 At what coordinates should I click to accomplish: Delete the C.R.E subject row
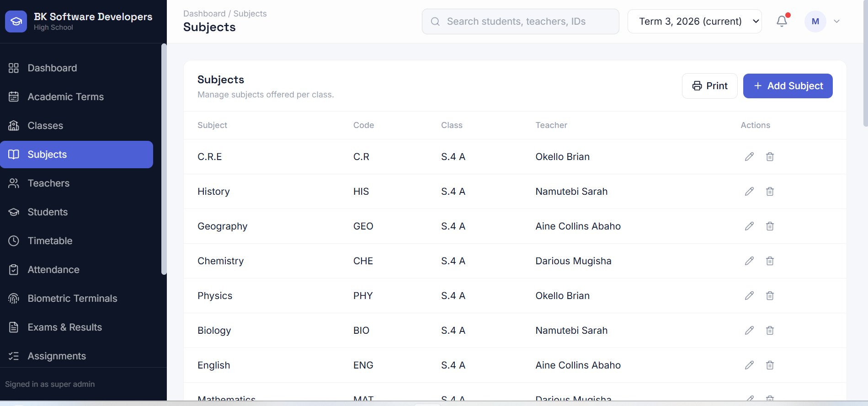(770, 157)
